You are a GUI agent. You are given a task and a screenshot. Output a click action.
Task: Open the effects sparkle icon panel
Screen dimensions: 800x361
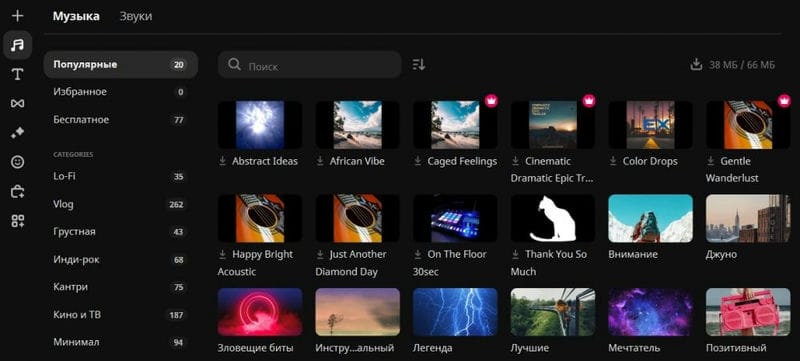point(17,133)
